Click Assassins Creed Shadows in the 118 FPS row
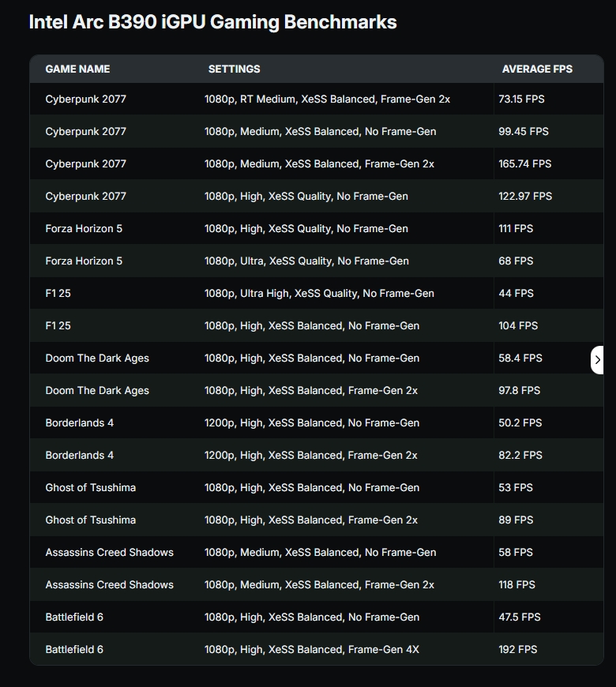 109,585
